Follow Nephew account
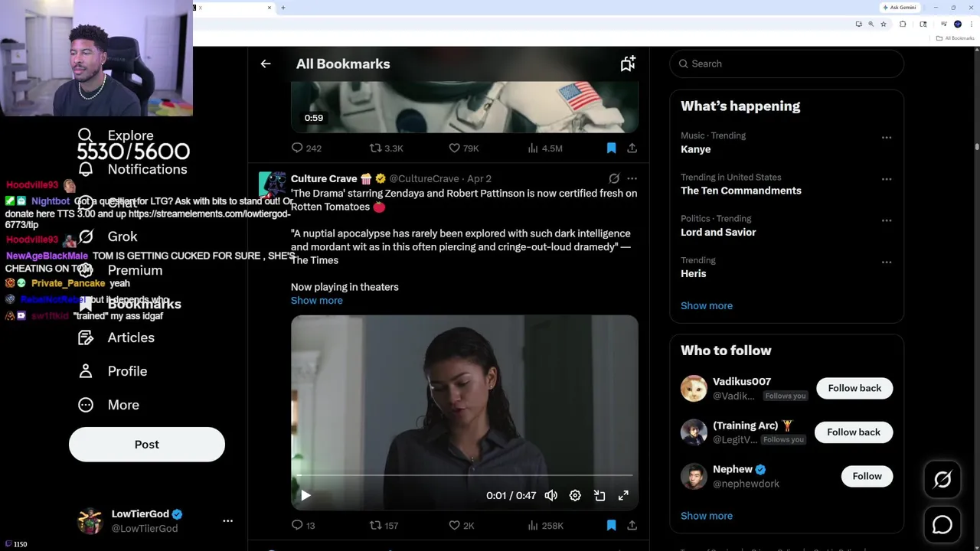Screen dimensions: 980x551 (x=867, y=476)
